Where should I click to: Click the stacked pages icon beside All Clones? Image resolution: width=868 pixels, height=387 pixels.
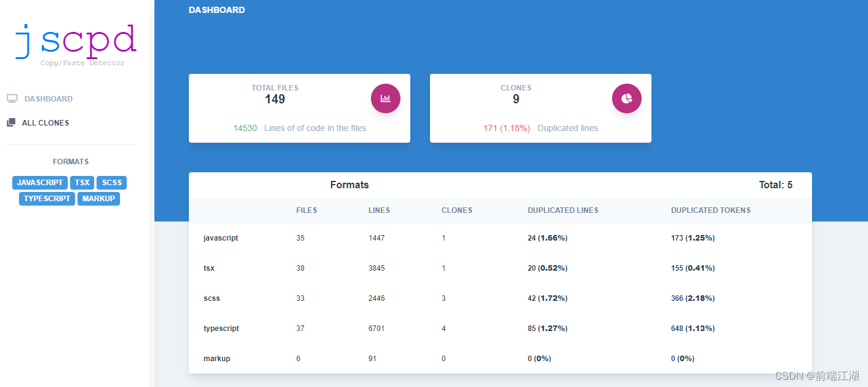tap(11, 122)
